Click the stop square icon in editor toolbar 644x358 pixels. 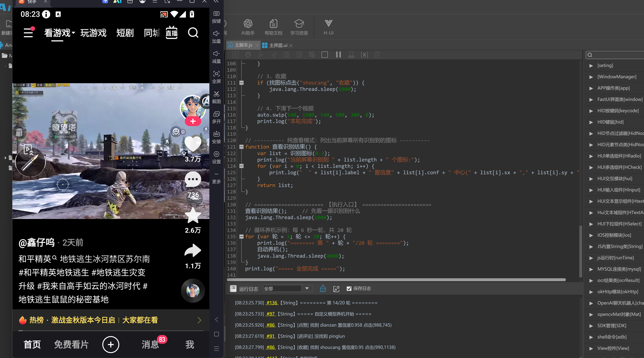coord(324,55)
